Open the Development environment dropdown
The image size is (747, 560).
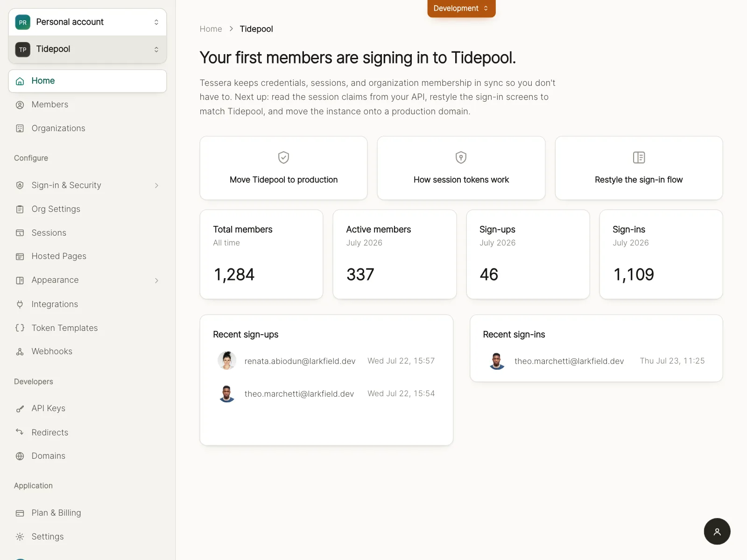click(x=461, y=8)
